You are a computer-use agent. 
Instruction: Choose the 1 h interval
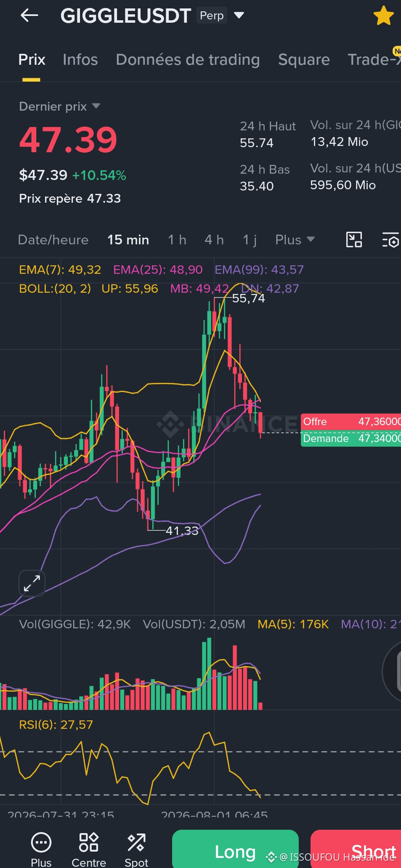tap(177, 240)
